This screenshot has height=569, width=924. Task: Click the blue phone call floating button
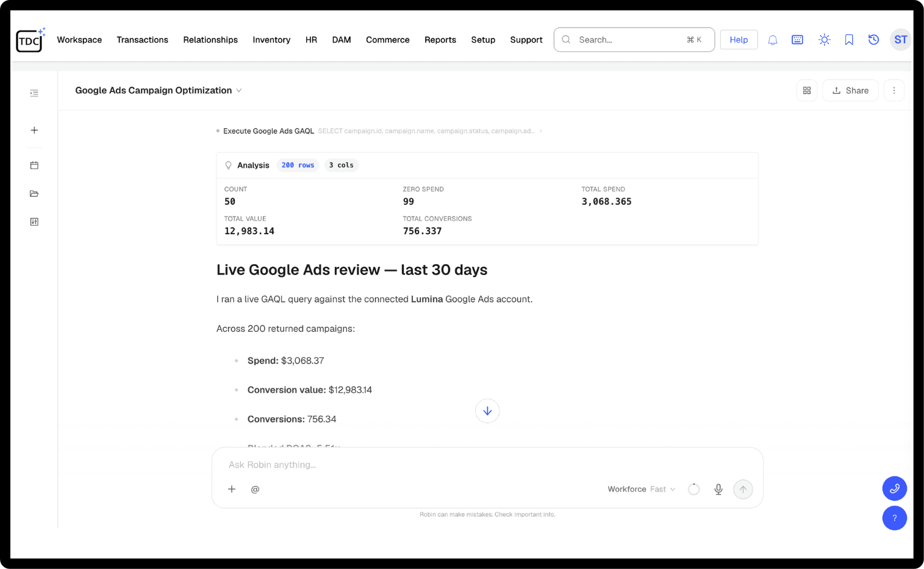[895, 488]
